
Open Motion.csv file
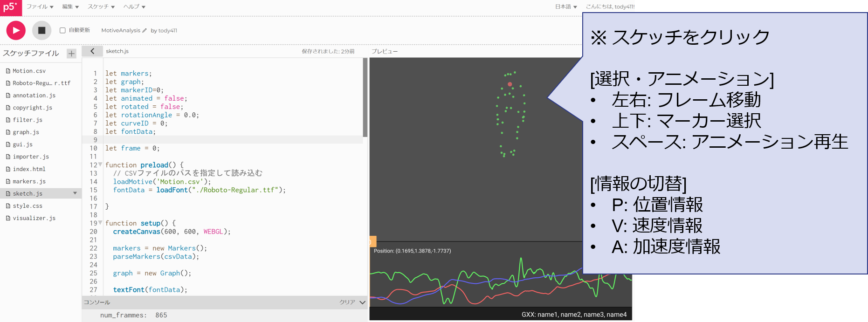pos(29,71)
